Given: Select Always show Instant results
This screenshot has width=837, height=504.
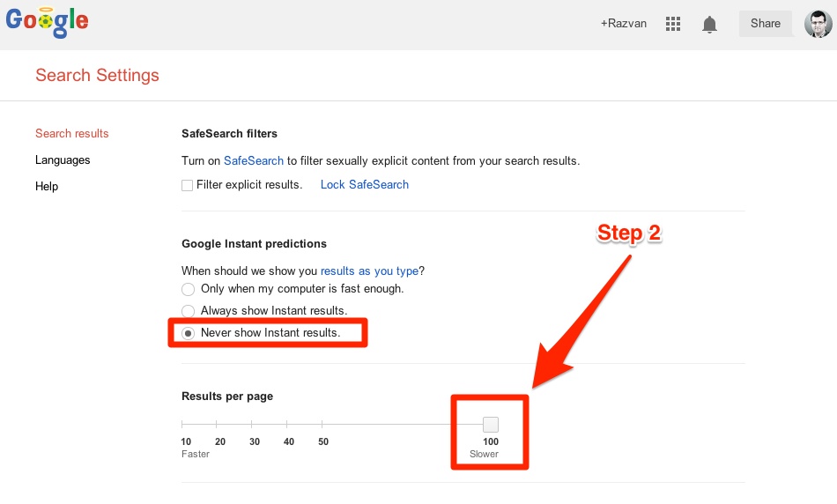Looking at the screenshot, I should click(x=188, y=311).
